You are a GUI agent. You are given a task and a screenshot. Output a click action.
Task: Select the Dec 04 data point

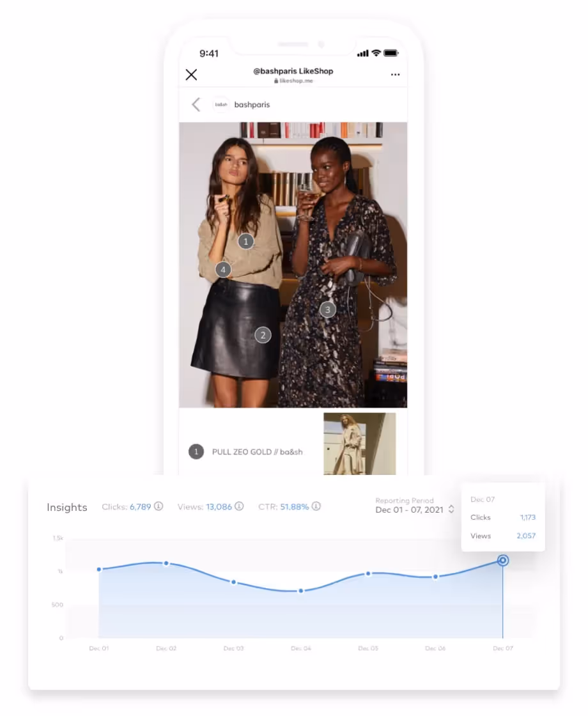point(301,591)
